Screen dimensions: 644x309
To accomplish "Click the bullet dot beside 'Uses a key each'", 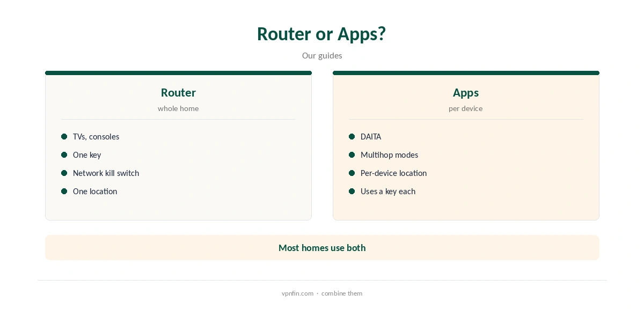I will [x=352, y=192].
